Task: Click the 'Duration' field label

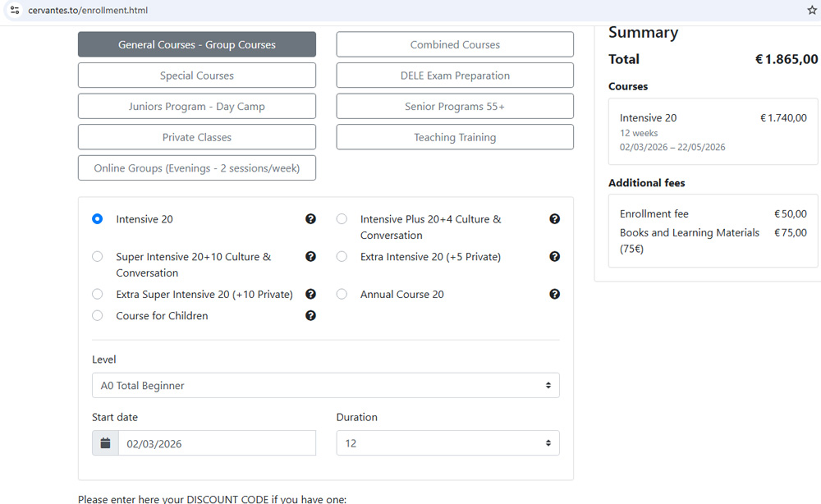Action: tap(356, 417)
